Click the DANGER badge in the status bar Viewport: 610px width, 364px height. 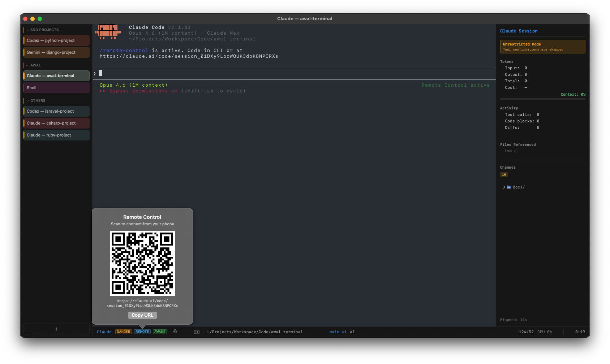pyautogui.click(x=123, y=331)
